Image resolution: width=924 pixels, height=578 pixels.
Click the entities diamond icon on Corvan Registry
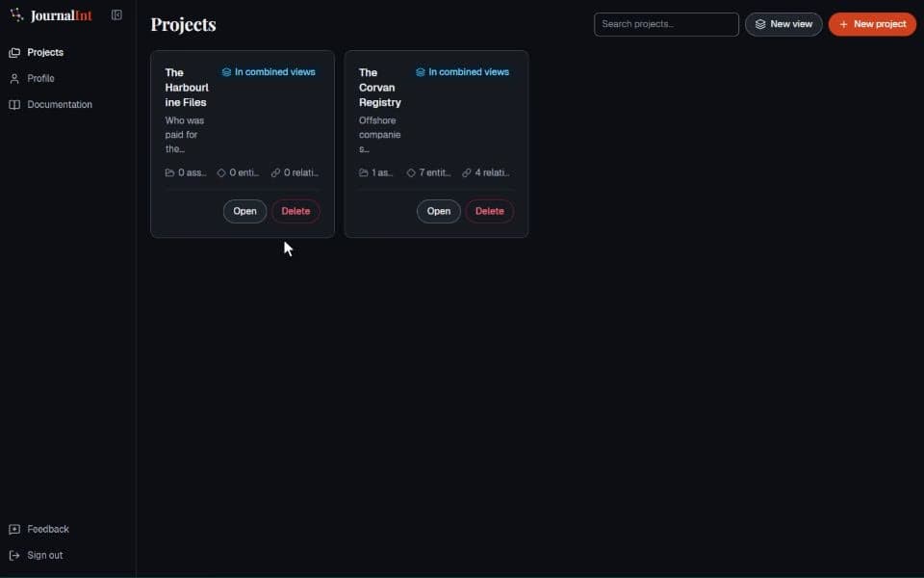(411, 172)
